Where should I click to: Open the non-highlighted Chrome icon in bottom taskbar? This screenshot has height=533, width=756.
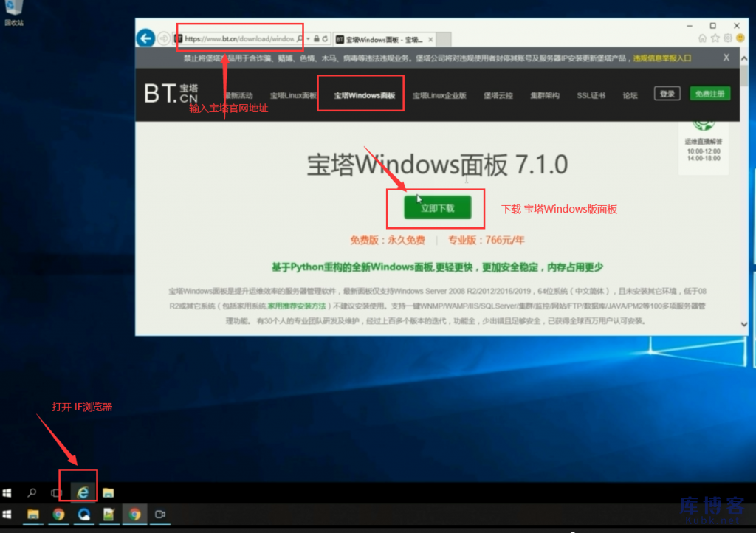[x=59, y=515]
